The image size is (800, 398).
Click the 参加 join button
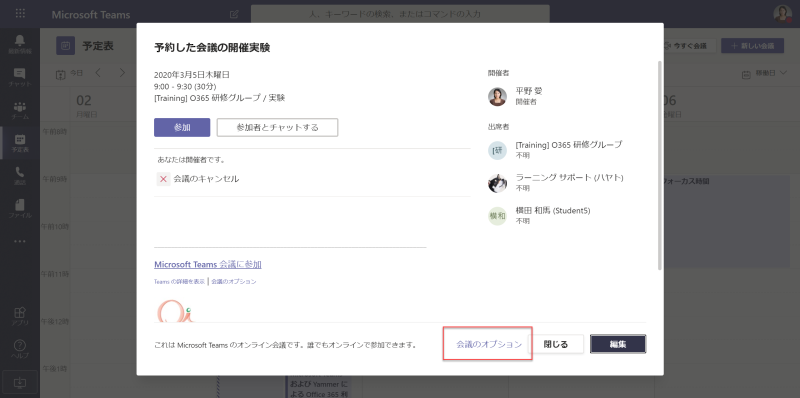[182, 128]
